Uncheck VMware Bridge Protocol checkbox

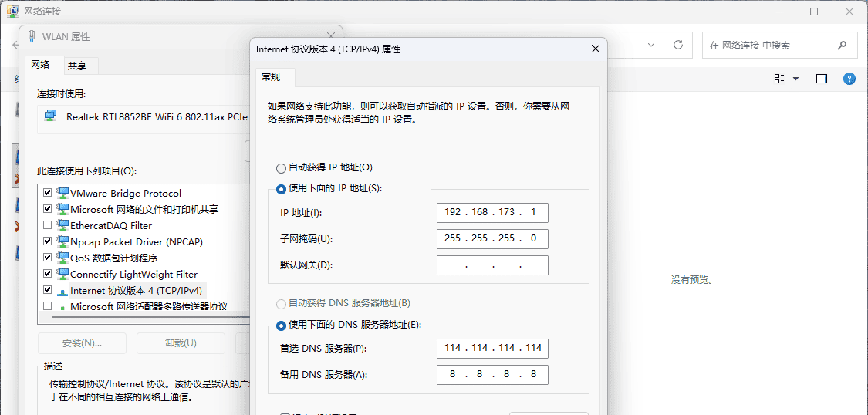click(48, 193)
